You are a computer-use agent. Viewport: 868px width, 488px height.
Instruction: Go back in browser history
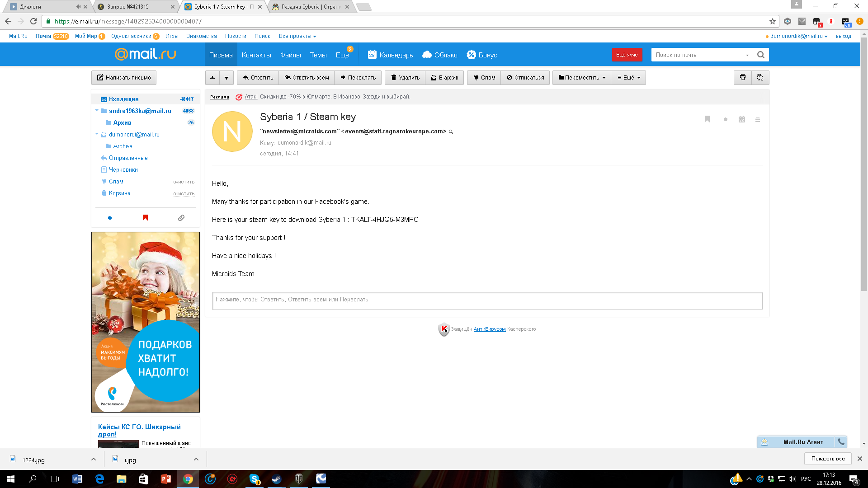point(8,21)
